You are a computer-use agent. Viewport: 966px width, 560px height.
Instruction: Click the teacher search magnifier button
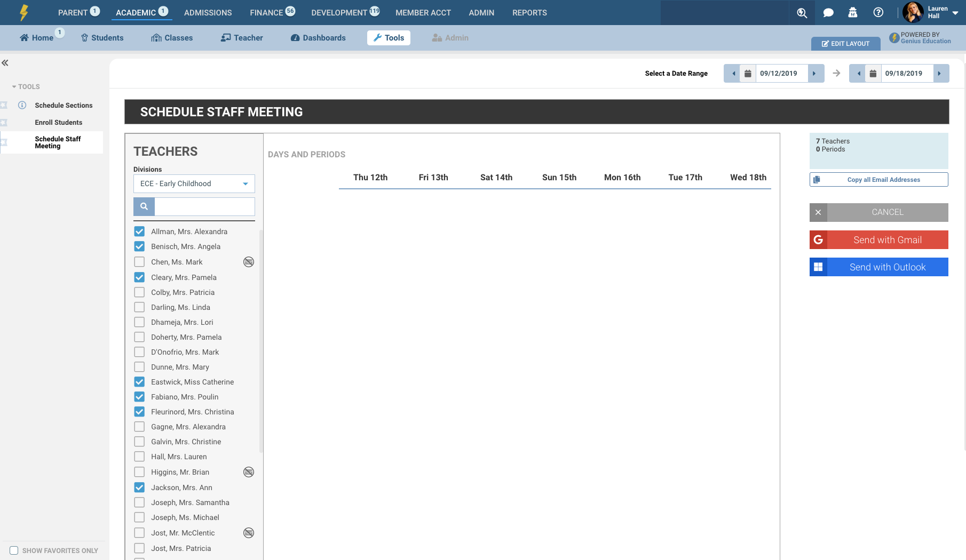coord(144,206)
